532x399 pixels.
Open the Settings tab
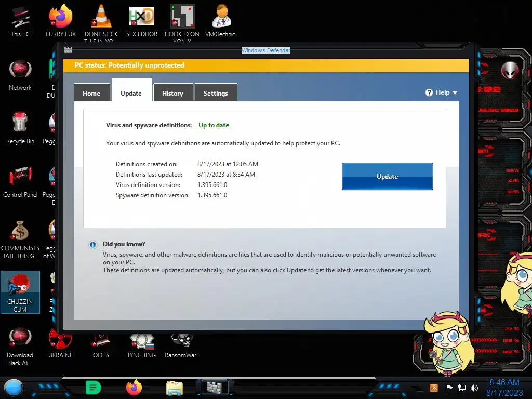click(216, 92)
